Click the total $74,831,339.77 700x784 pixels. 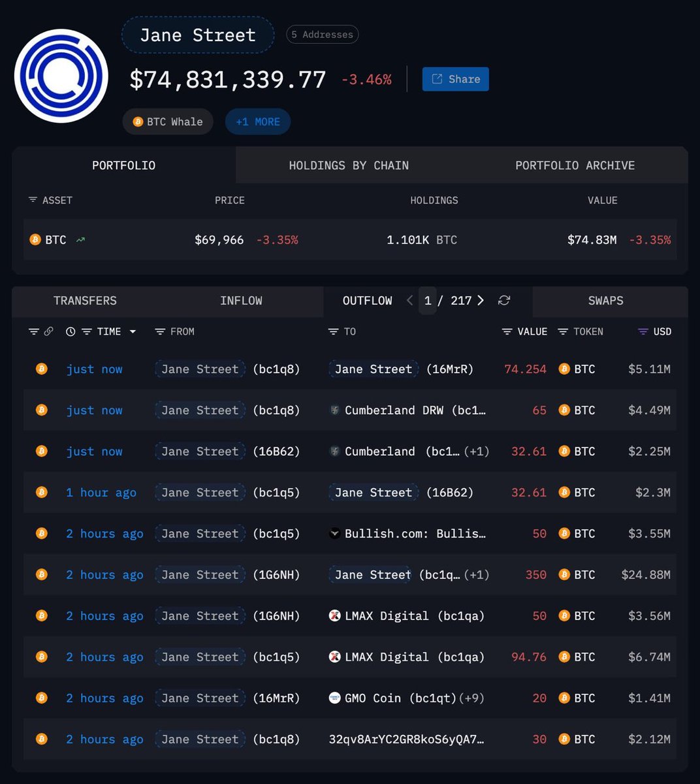[x=227, y=80]
